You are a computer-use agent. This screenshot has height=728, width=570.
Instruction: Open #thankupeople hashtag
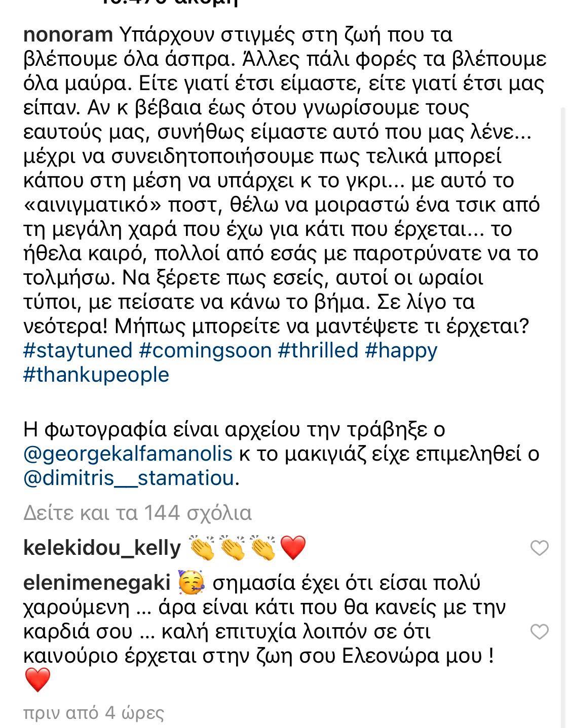pyautogui.click(x=96, y=375)
